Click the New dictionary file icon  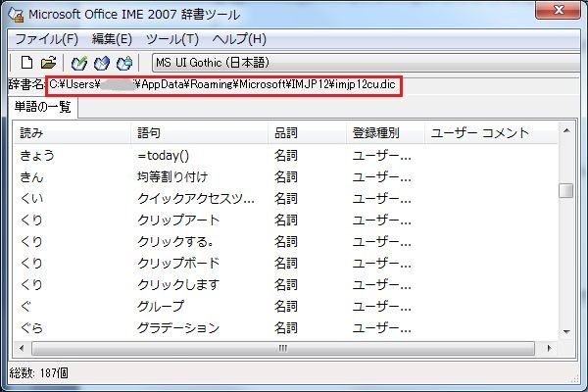point(26,63)
